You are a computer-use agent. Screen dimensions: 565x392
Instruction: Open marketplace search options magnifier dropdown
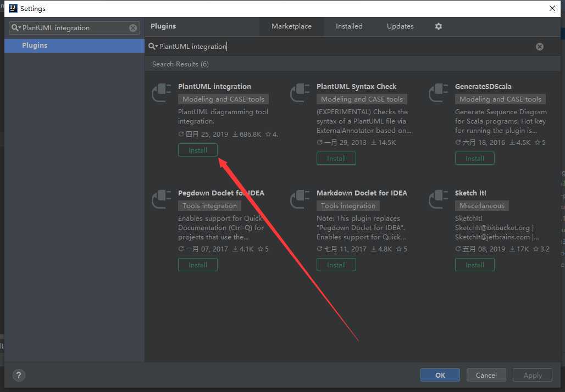(153, 47)
